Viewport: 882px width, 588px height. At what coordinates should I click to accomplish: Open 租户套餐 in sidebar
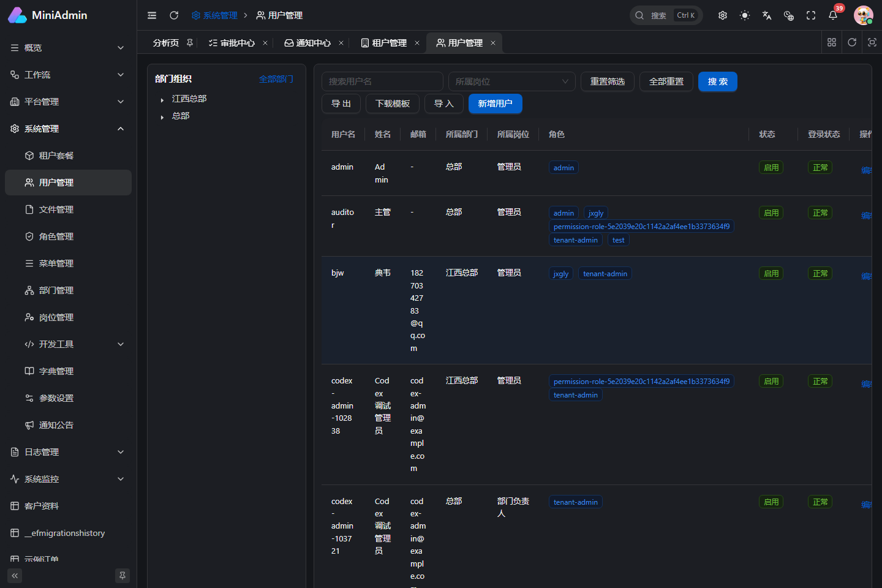point(68,156)
